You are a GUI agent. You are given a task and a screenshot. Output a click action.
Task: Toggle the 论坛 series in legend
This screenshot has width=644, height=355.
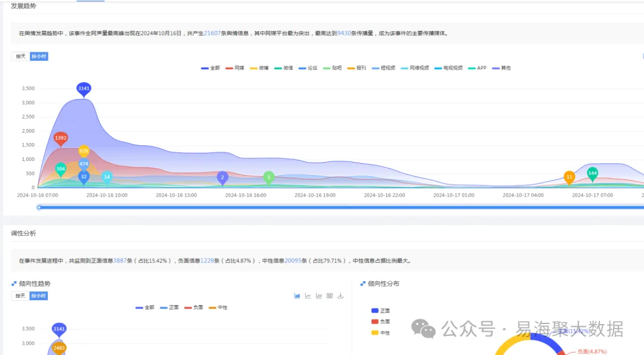pyautogui.click(x=308, y=68)
